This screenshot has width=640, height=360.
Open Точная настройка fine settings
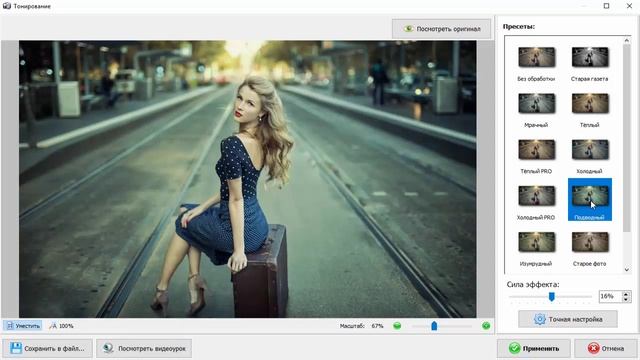[x=568, y=319]
